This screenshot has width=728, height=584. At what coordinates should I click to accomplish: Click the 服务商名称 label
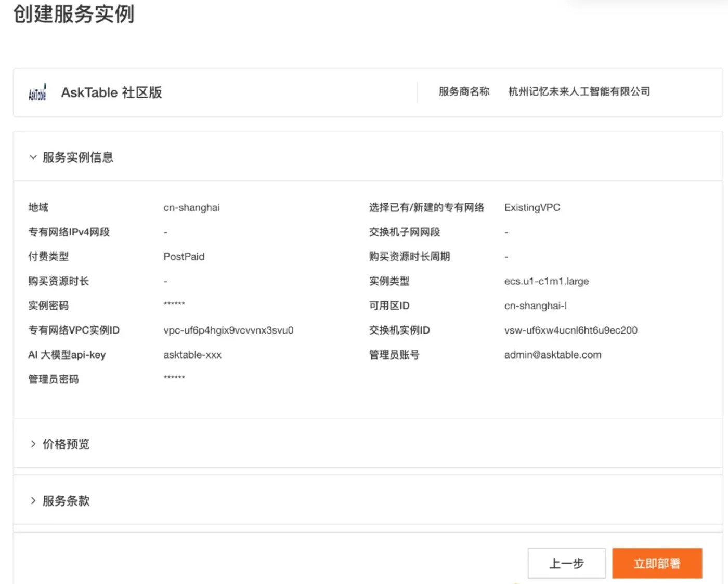464,91
